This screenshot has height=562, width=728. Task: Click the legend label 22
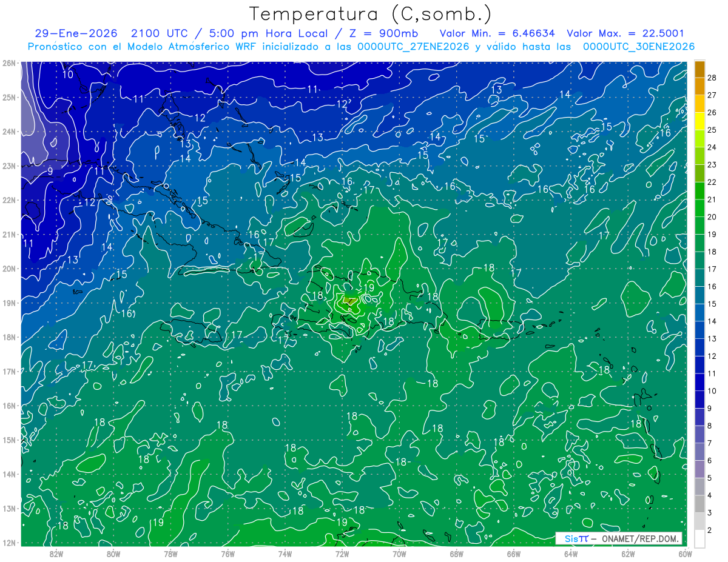(712, 182)
